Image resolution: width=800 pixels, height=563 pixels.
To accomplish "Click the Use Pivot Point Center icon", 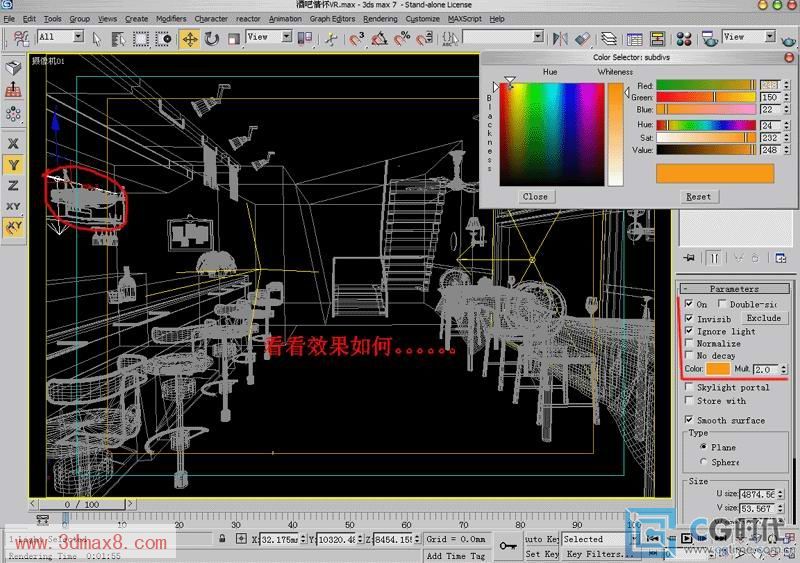I will point(305,38).
